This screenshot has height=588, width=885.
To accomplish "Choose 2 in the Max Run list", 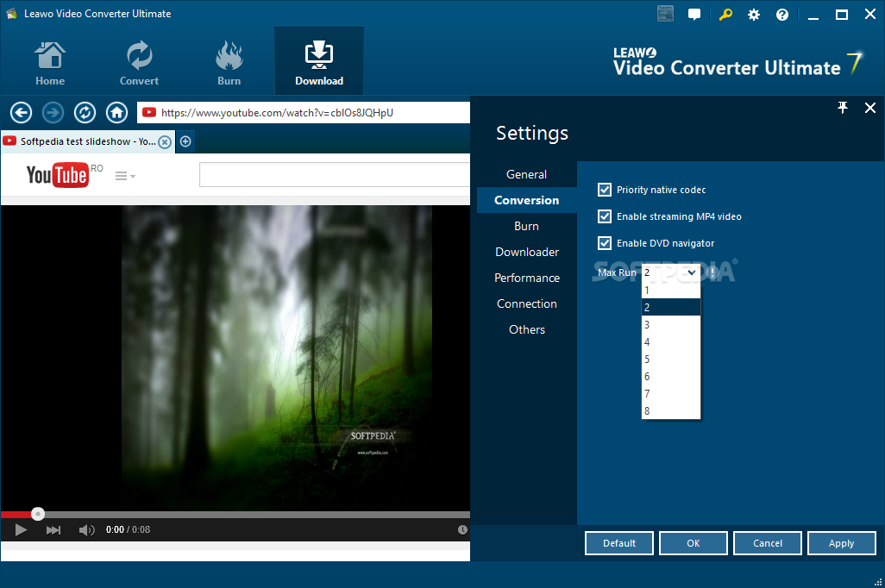I will [x=671, y=308].
